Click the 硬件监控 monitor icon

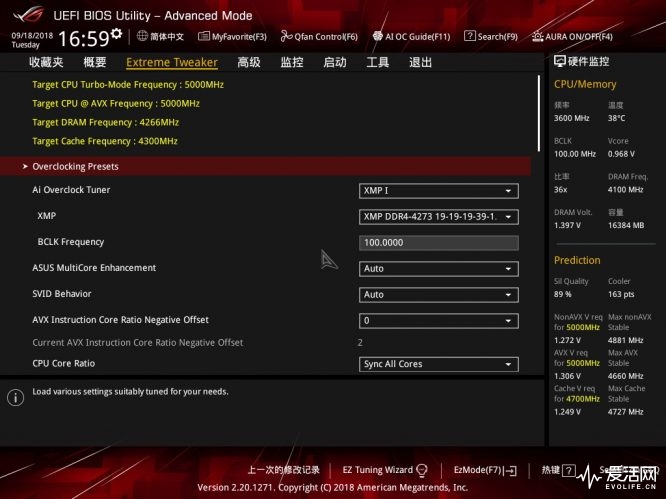coord(559,61)
